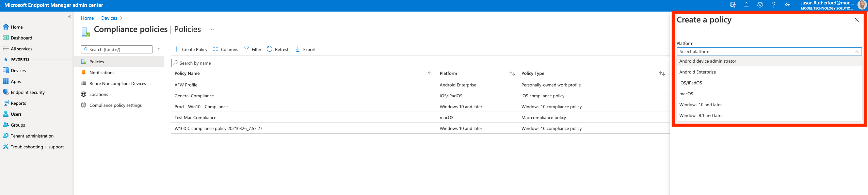Collapse the left navigation sidebar
Image resolution: width=868 pixels, height=195 pixels.
point(69,16)
